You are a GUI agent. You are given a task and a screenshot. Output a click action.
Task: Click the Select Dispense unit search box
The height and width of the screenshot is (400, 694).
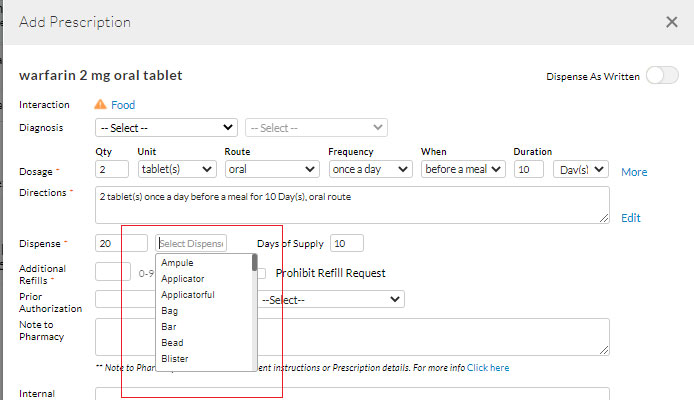[x=191, y=243]
